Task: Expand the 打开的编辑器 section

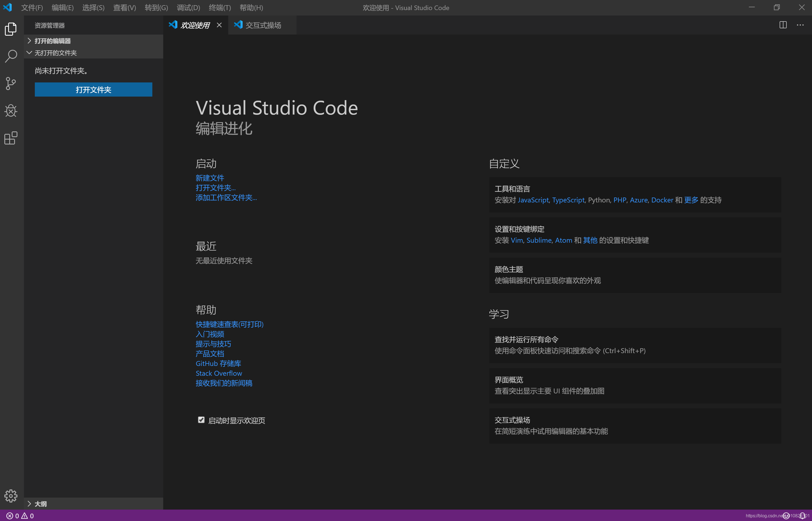Action: [94, 41]
